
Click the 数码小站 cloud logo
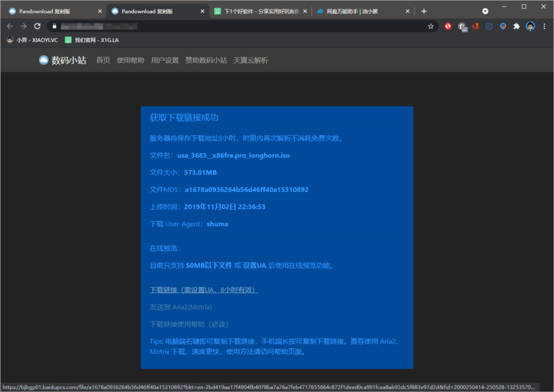tap(44, 60)
